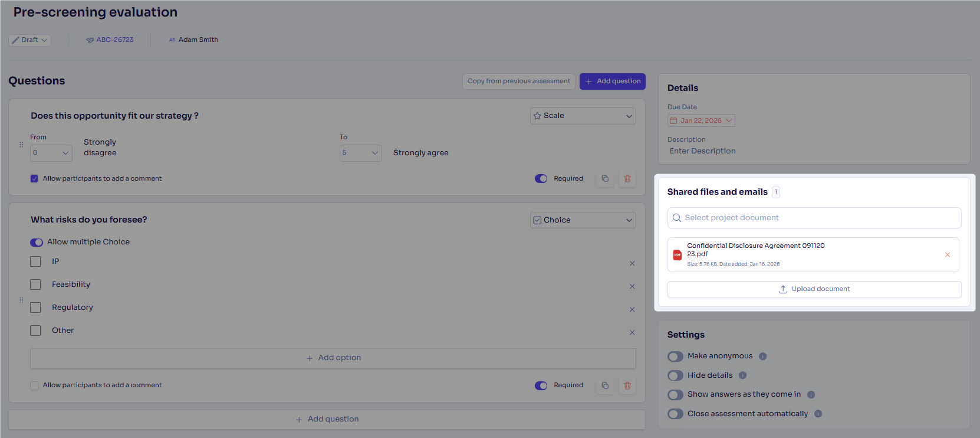Click the Upload document button

(x=814, y=289)
